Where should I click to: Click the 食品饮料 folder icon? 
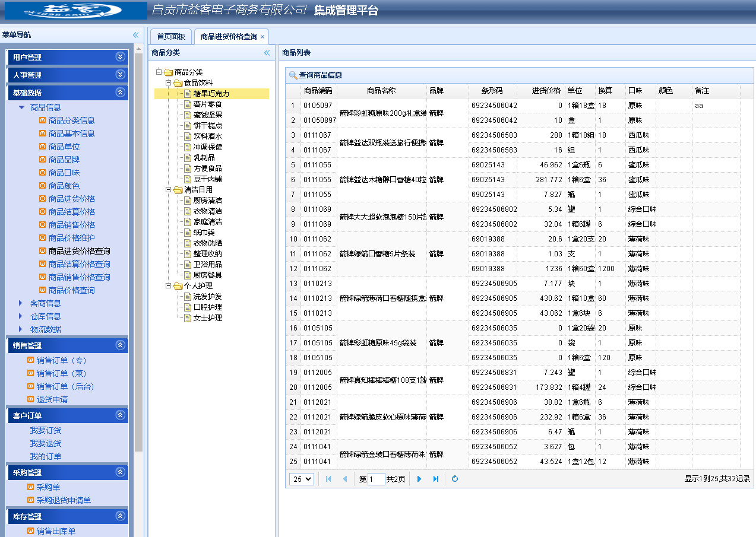tap(178, 83)
